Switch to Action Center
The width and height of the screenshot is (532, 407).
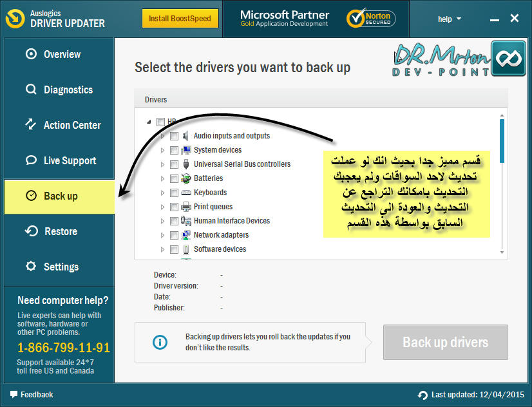tap(59, 125)
